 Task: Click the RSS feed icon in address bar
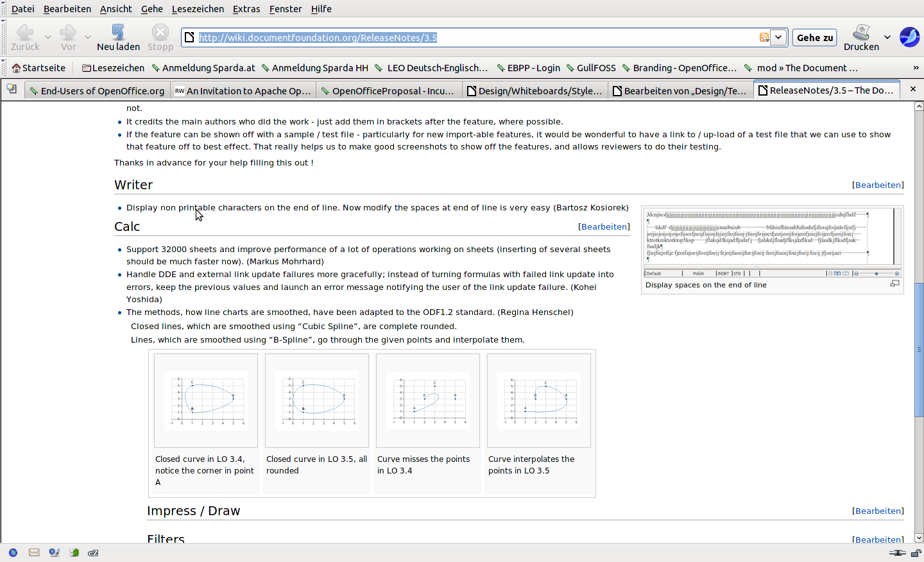click(x=764, y=38)
